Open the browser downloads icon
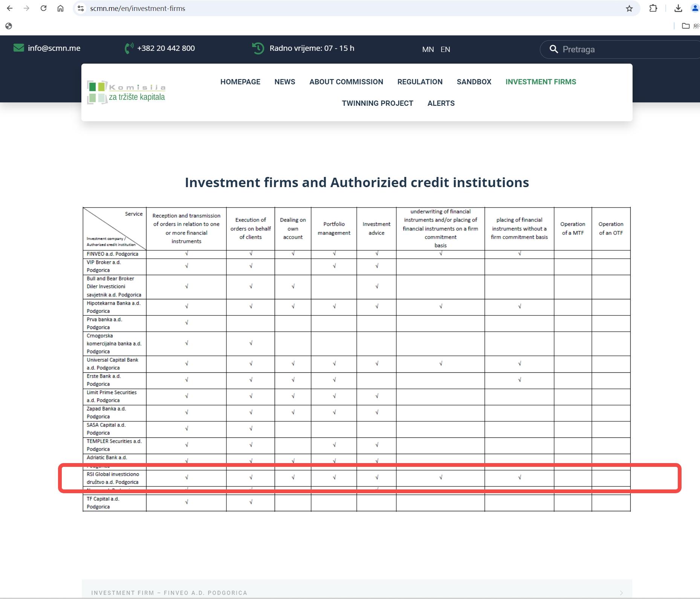The width and height of the screenshot is (700, 599). click(x=678, y=8)
